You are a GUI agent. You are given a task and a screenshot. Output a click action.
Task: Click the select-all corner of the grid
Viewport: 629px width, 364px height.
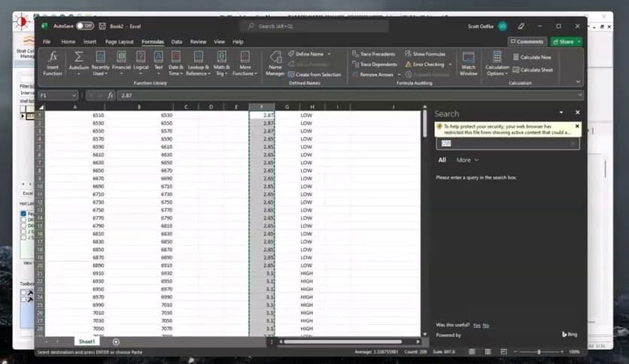point(41,107)
